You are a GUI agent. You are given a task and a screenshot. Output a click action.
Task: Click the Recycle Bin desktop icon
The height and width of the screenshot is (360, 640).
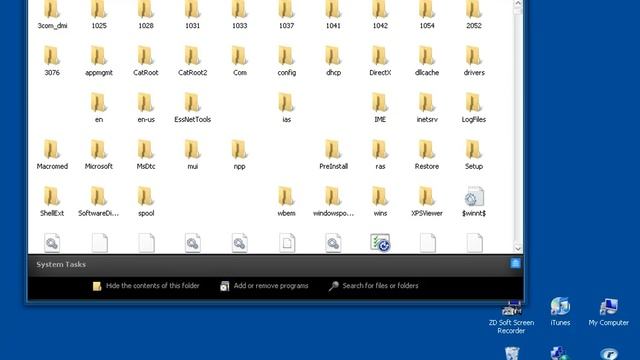click(x=512, y=353)
